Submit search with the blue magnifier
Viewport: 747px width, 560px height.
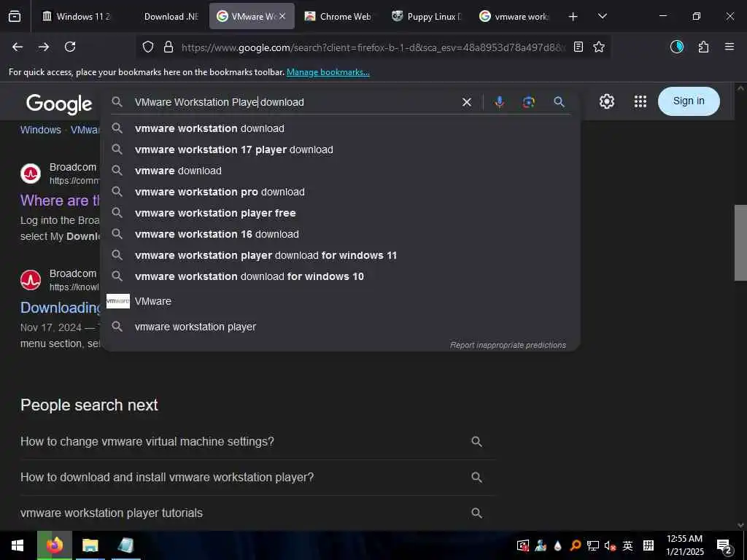pyautogui.click(x=559, y=102)
